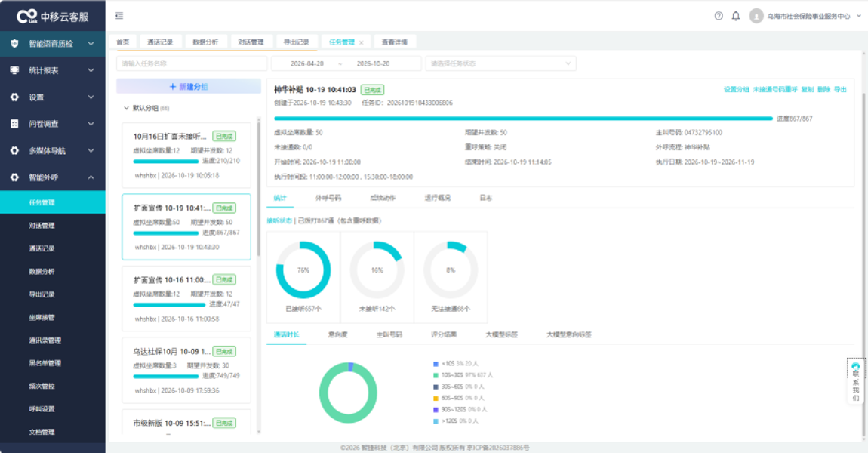Collapse the sidebar with the fold icon
The image size is (868, 453).
119,16
